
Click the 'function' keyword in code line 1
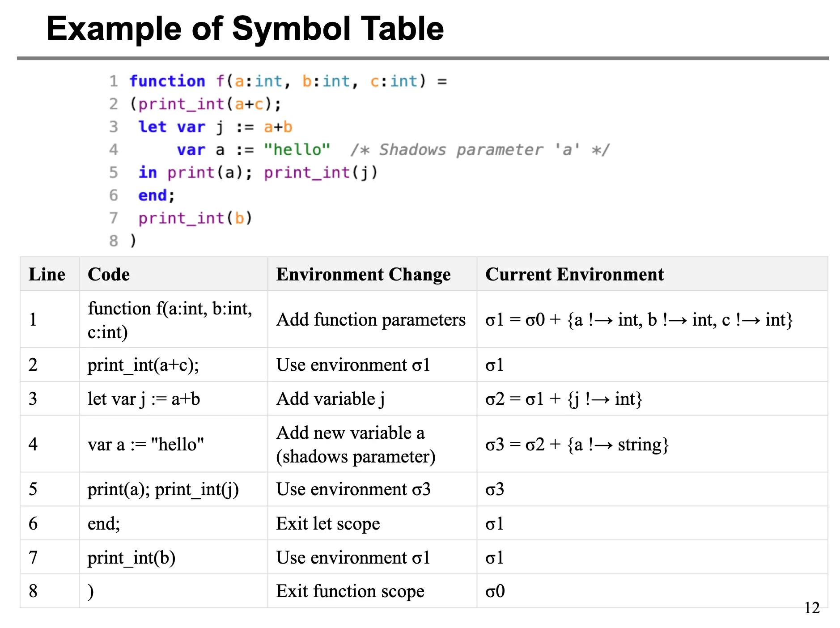point(167,81)
